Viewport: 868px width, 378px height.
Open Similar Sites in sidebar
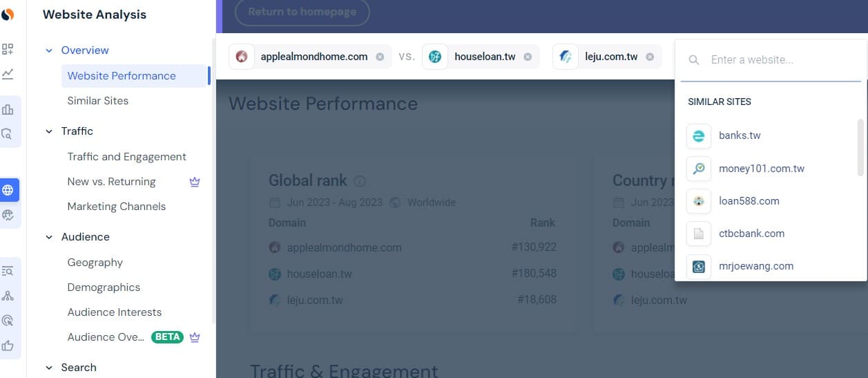point(98,101)
